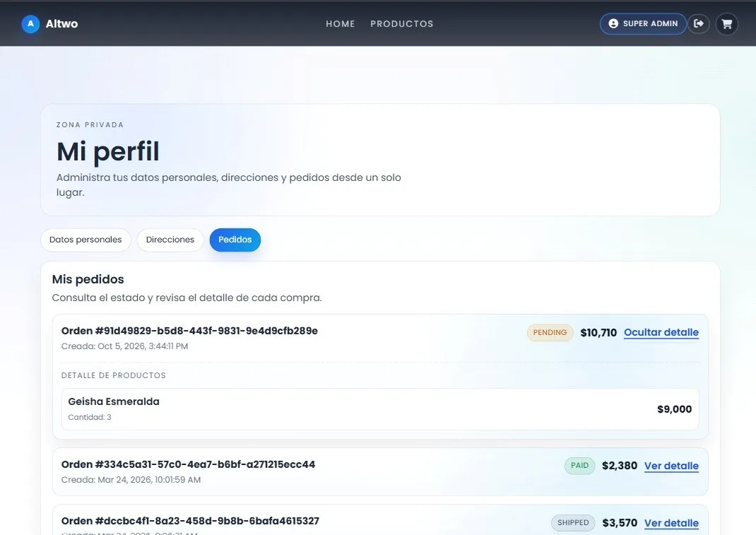Image resolution: width=756 pixels, height=535 pixels.
Task: Expand Ver detalle for the $3,570 order
Action: click(671, 523)
